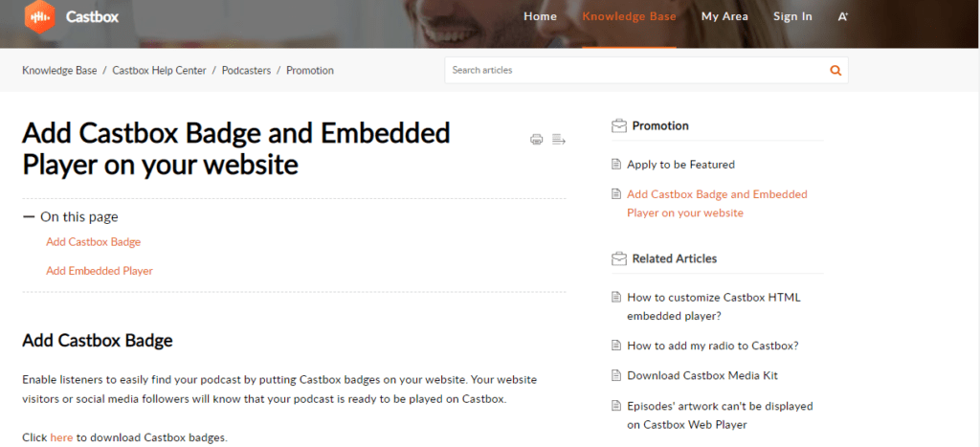The width and height of the screenshot is (980, 447).
Task: Click the 'here' link to download badges
Action: (61, 437)
